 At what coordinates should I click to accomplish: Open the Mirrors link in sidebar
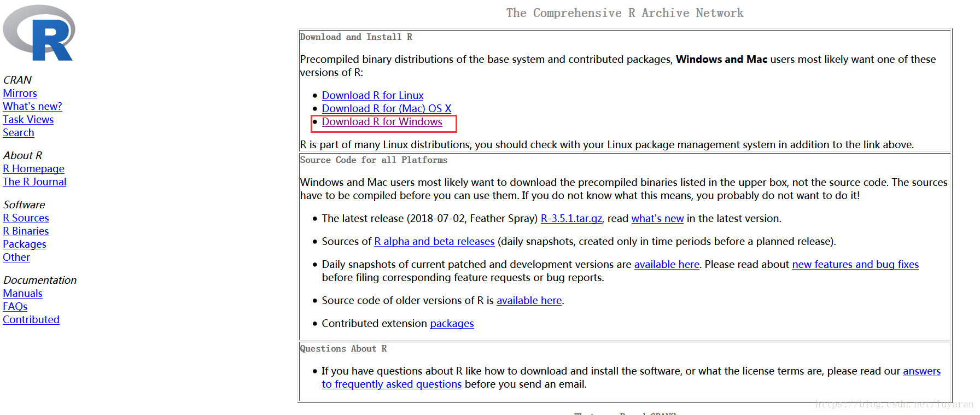pos(20,93)
